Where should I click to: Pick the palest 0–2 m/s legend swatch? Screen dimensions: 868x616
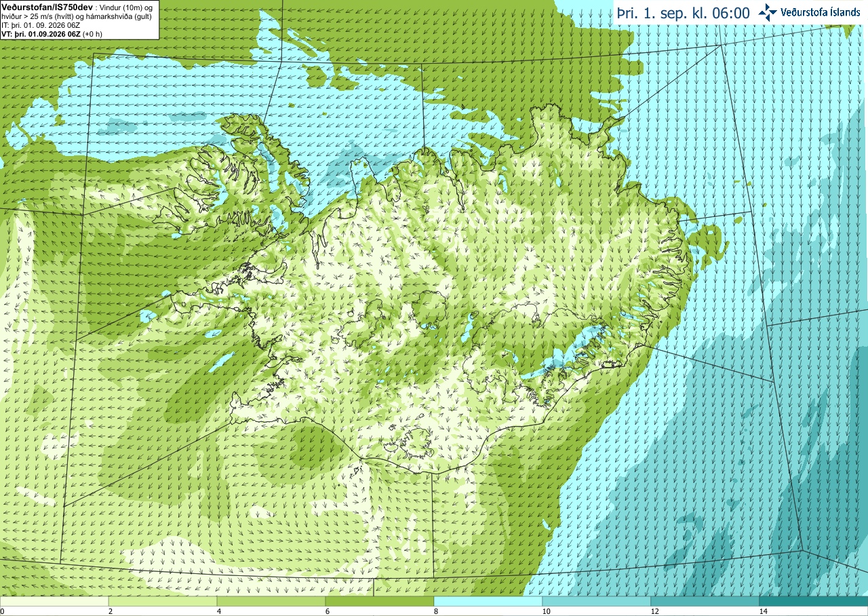54,601
